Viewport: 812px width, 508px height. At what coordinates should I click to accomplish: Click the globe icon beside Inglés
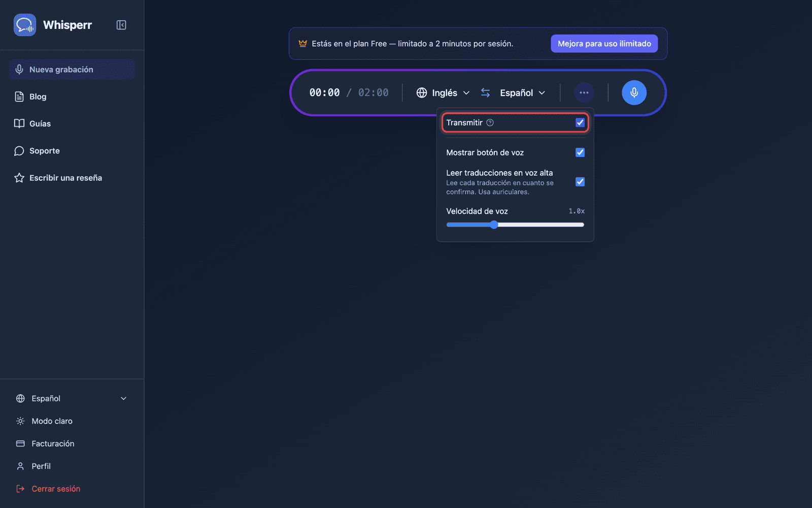422,92
